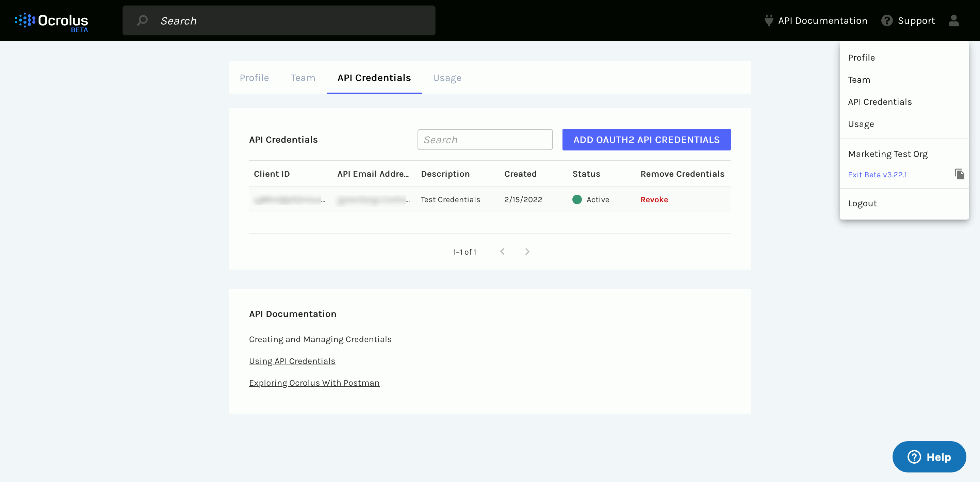This screenshot has height=482, width=980.
Task: Revoke the Test Credentials entry
Action: [654, 199]
